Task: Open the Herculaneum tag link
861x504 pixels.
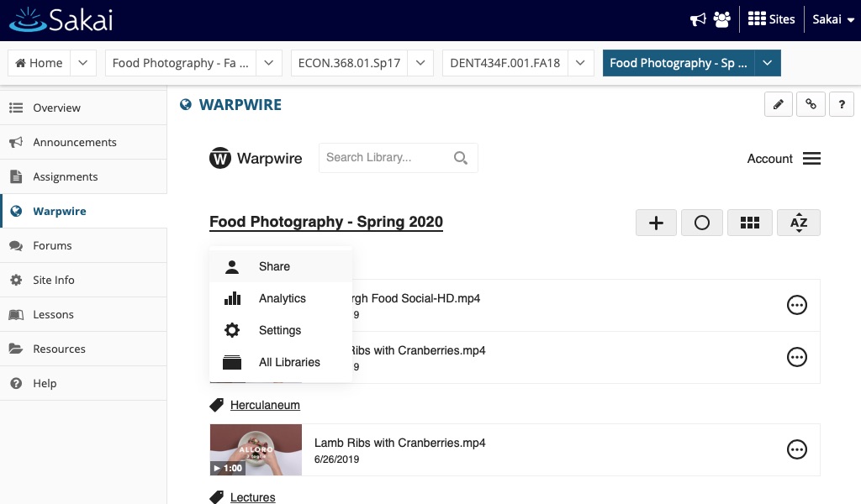Action: click(265, 405)
